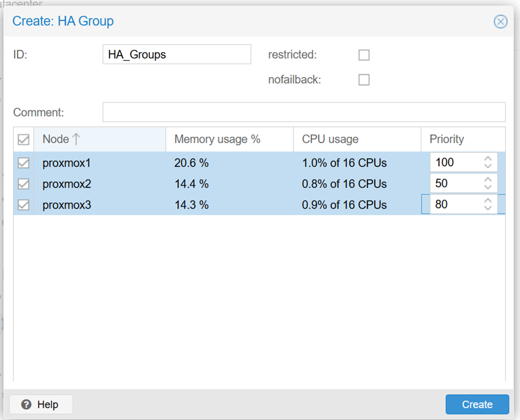520x420 pixels.
Task: Close the Create HA Group dialog
Action: (500, 22)
